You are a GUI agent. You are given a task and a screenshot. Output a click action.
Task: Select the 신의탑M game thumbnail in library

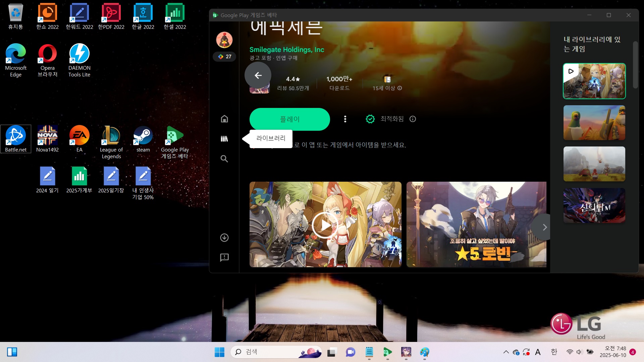tap(594, 205)
